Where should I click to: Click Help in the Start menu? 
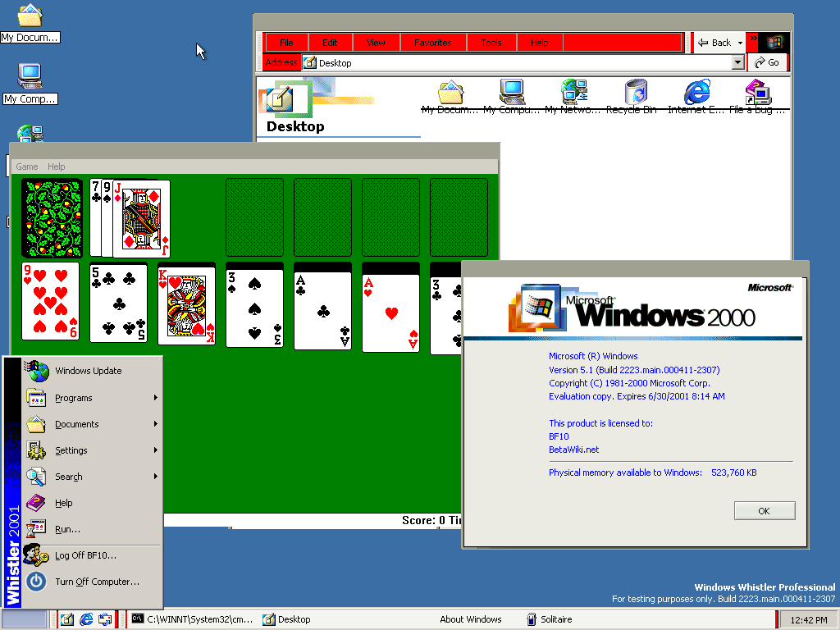(x=92, y=503)
